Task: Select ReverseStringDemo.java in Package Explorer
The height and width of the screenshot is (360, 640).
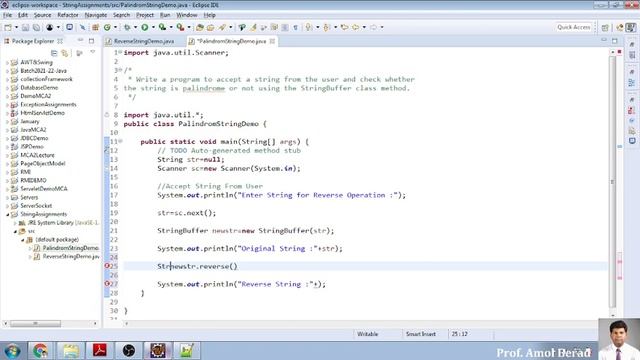Action: pyautogui.click(x=71, y=257)
